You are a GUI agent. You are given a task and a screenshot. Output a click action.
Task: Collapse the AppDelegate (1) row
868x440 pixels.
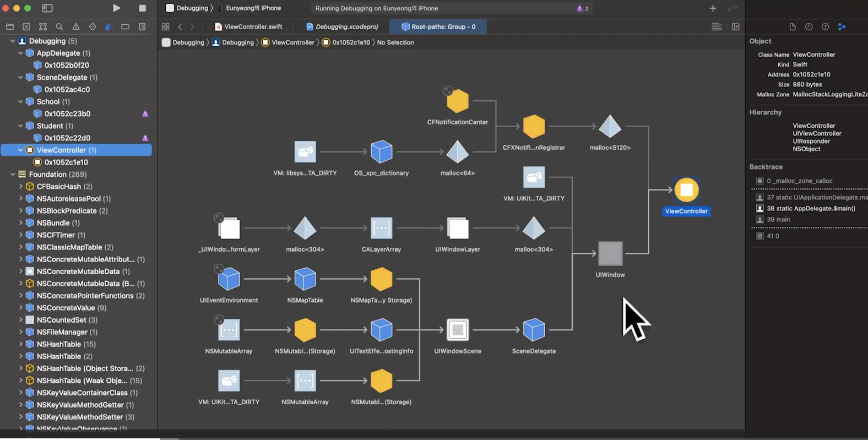[x=20, y=53]
